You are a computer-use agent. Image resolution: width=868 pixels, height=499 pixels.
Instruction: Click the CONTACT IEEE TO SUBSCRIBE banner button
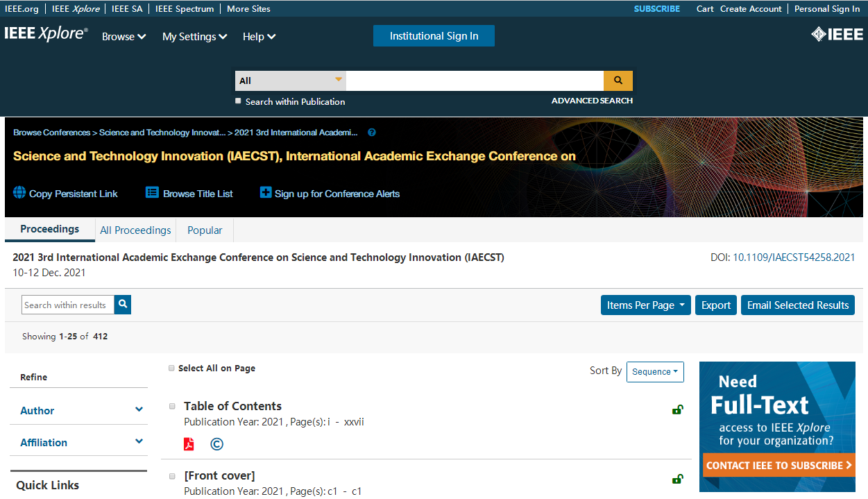[778, 466]
